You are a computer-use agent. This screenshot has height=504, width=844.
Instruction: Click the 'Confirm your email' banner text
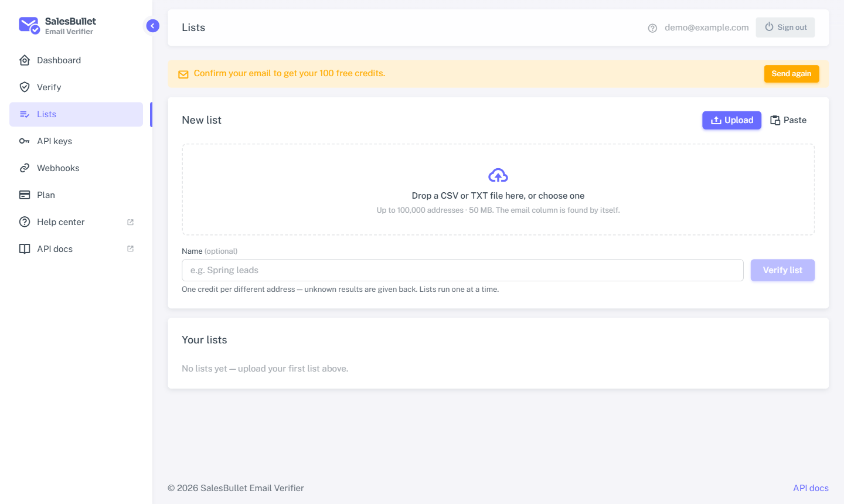coord(290,73)
